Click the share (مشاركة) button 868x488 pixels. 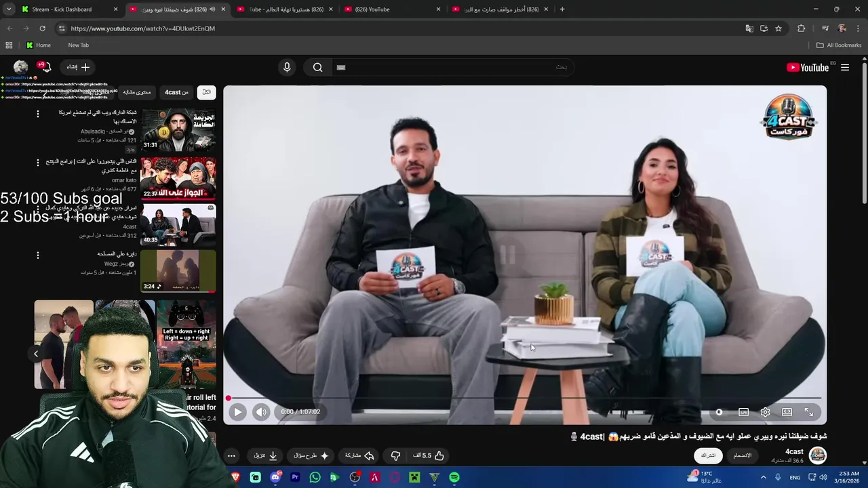[359, 455]
